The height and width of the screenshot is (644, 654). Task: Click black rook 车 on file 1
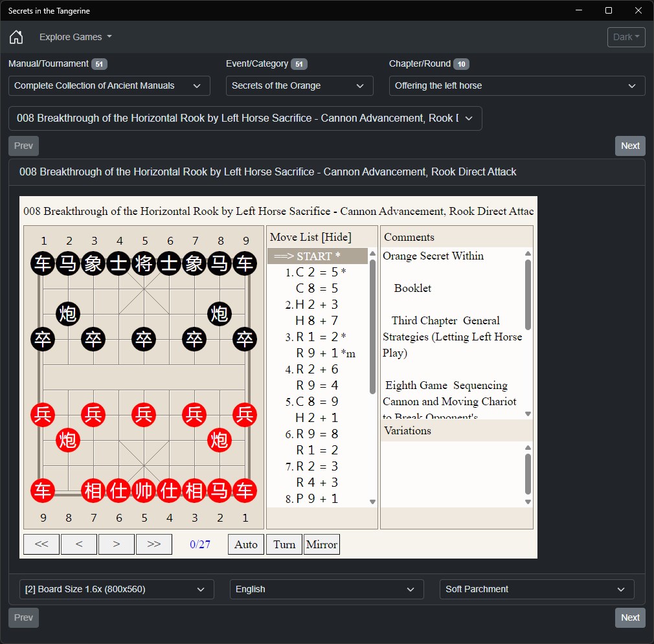pyautogui.click(x=43, y=264)
